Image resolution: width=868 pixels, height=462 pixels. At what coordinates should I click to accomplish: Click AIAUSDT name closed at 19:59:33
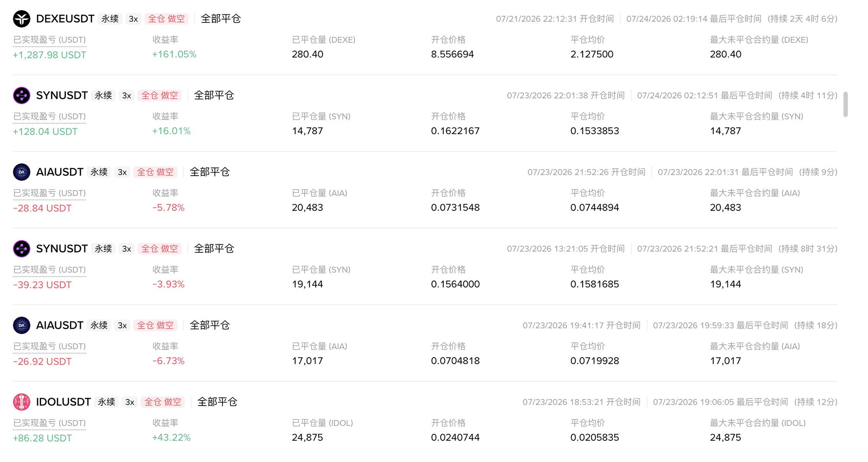click(60, 325)
